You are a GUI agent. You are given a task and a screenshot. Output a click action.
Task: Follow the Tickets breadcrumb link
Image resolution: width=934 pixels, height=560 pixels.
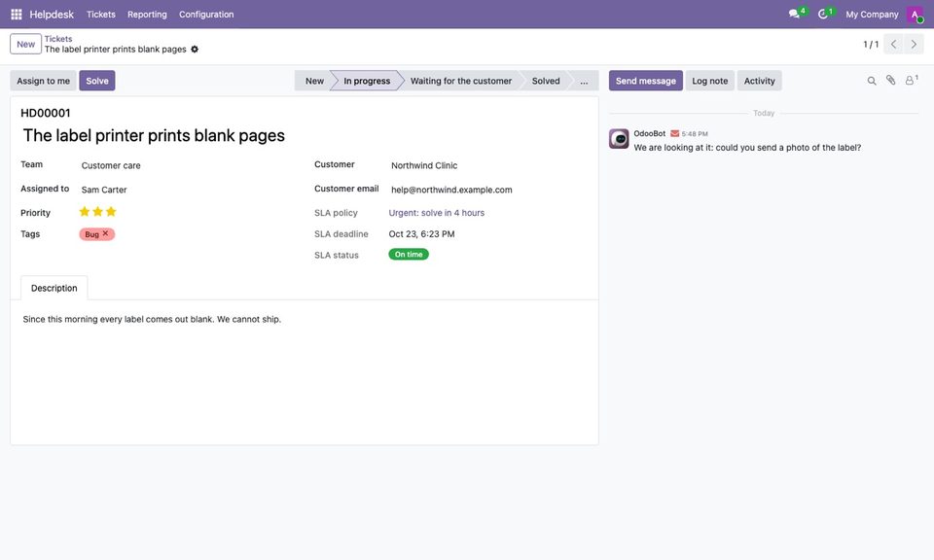[58, 39]
